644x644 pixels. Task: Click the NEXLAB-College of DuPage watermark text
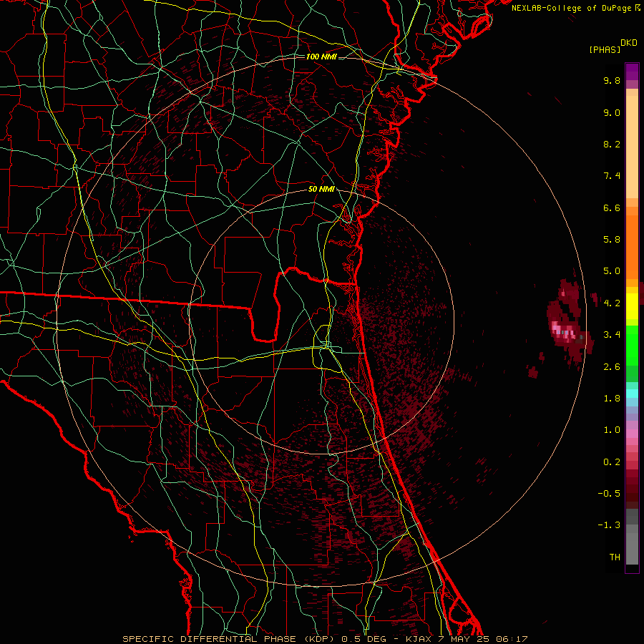click(x=575, y=8)
